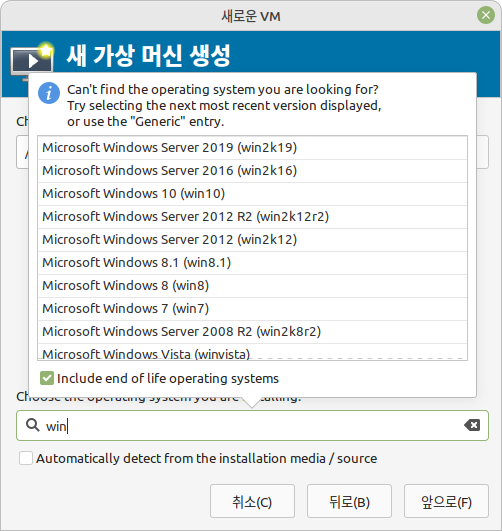Proceed with the 앞으로(F) button
This screenshot has height=531, width=502.
(446, 501)
